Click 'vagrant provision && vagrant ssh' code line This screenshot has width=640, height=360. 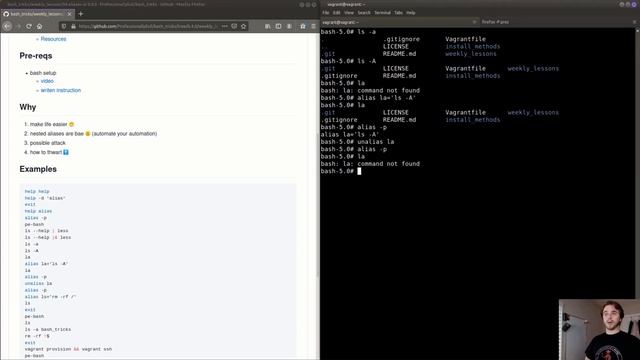pyautogui.click(x=68, y=349)
